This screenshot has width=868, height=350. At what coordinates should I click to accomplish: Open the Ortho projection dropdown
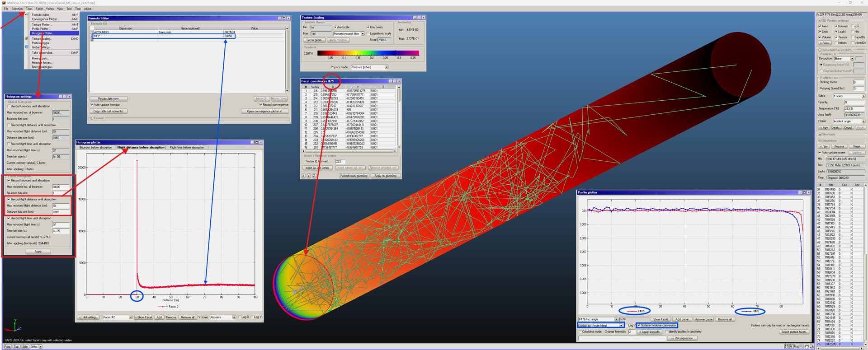40,347
